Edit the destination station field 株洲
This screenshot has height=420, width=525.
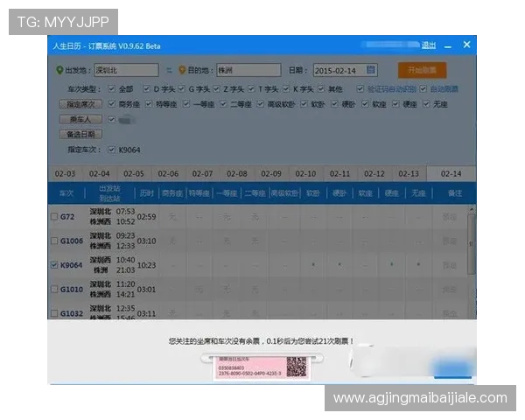coord(248,70)
